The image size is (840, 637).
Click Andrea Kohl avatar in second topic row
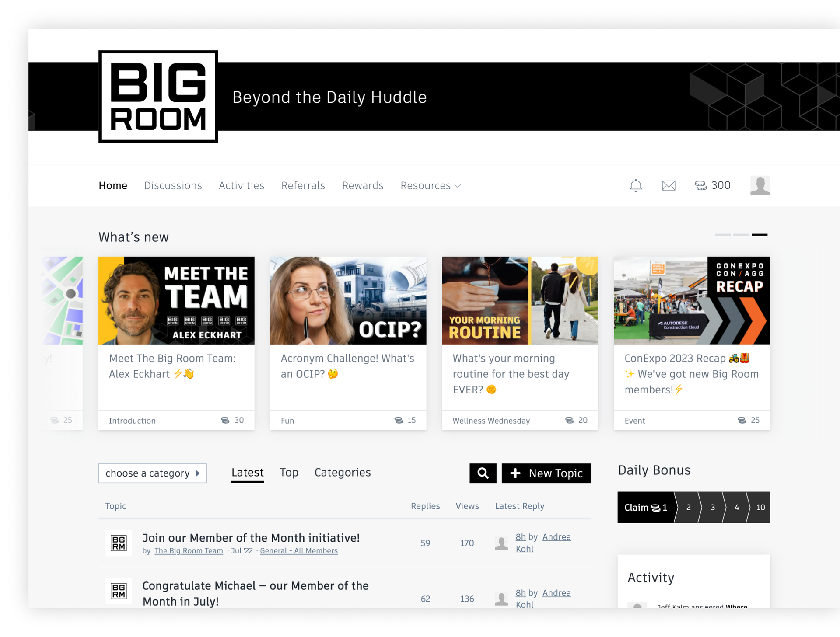click(x=501, y=599)
